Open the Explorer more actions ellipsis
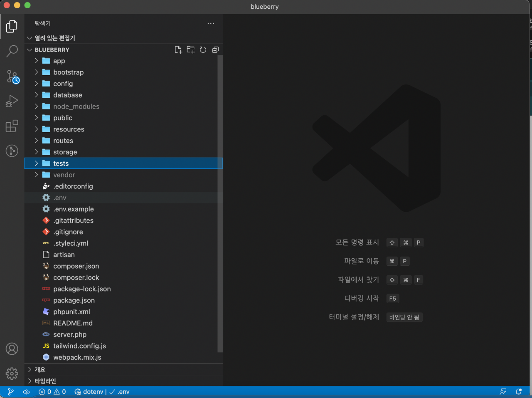This screenshot has height=398, width=532. tap(211, 23)
